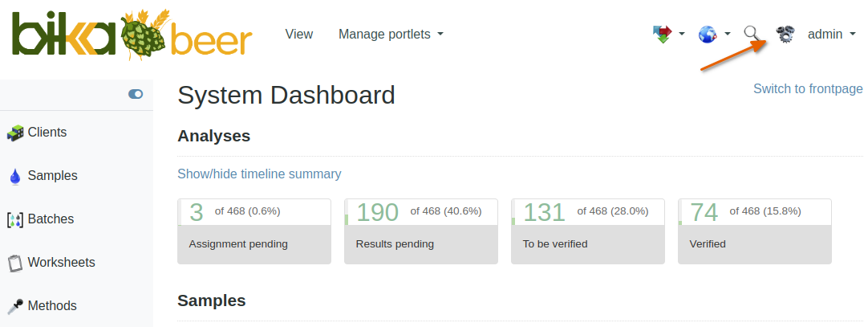This screenshot has height=327, width=868.
Task: Toggle the sidebar collapse switch
Action: (136, 94)
